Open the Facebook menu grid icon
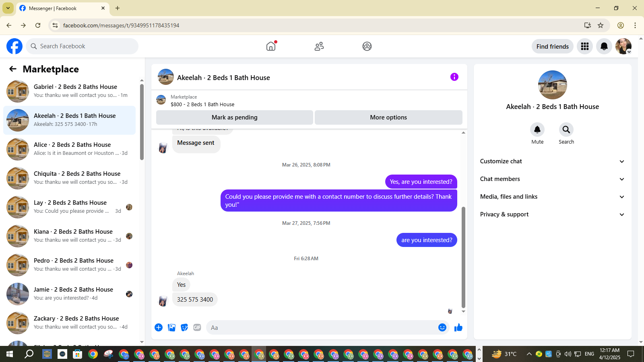This screenshot has height=362, width=644. 585,46
